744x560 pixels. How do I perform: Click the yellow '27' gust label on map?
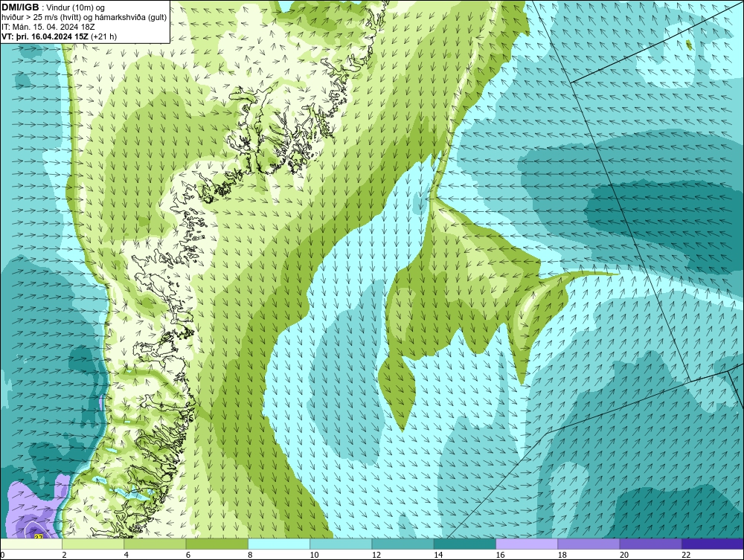[x=39, y=536]
